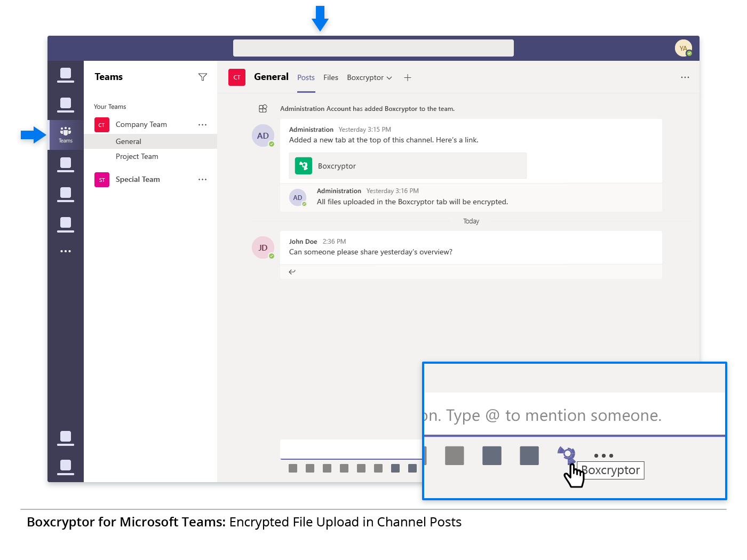Click the Administration AD avatar on first post
This screenshot has width=747, height=560.
(x=263, y=135)
